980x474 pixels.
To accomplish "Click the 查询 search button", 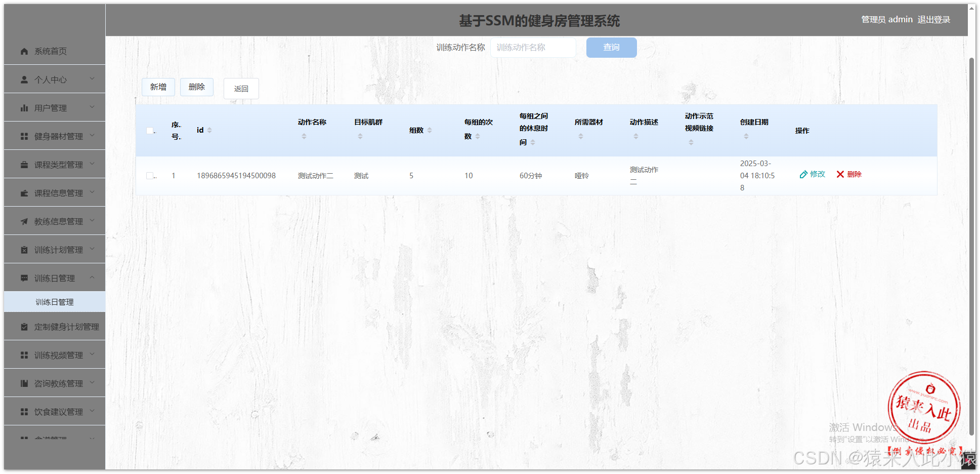I will click(611, 47).
